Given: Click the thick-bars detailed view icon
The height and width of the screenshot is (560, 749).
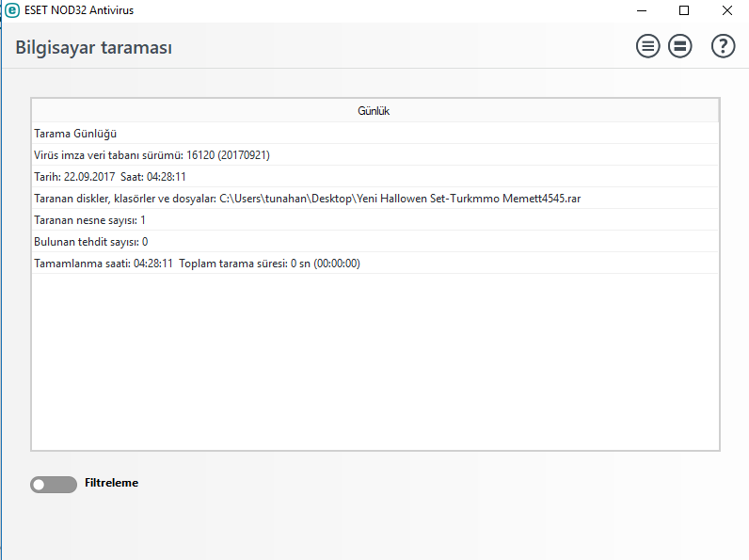Looking at the screenshot, I should [679, 46].
